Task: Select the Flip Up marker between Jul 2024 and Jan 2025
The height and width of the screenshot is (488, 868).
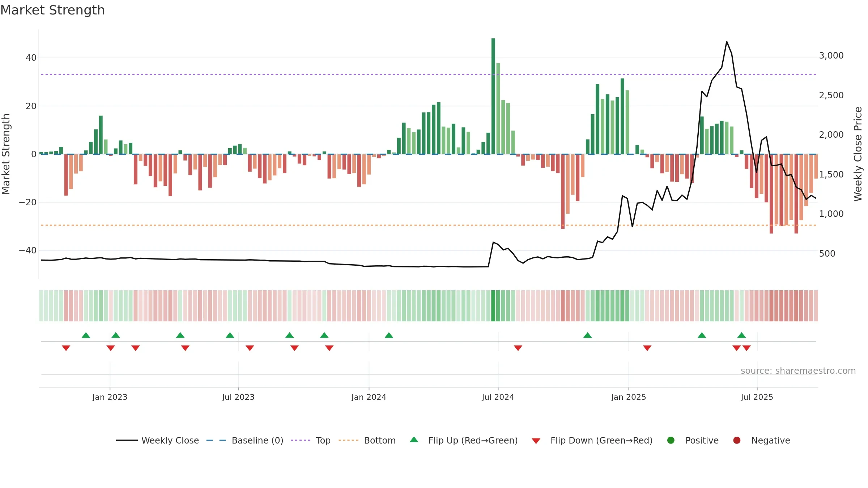Action: [587, 335]
